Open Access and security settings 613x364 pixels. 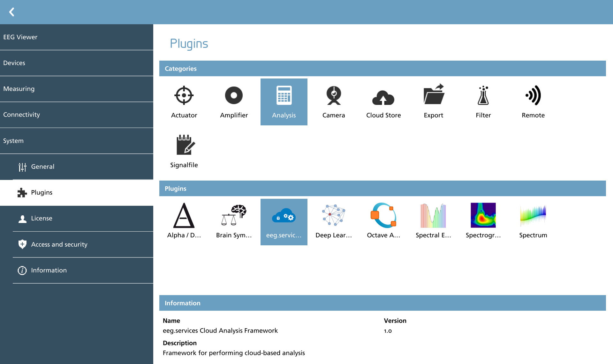pos(83,244)
